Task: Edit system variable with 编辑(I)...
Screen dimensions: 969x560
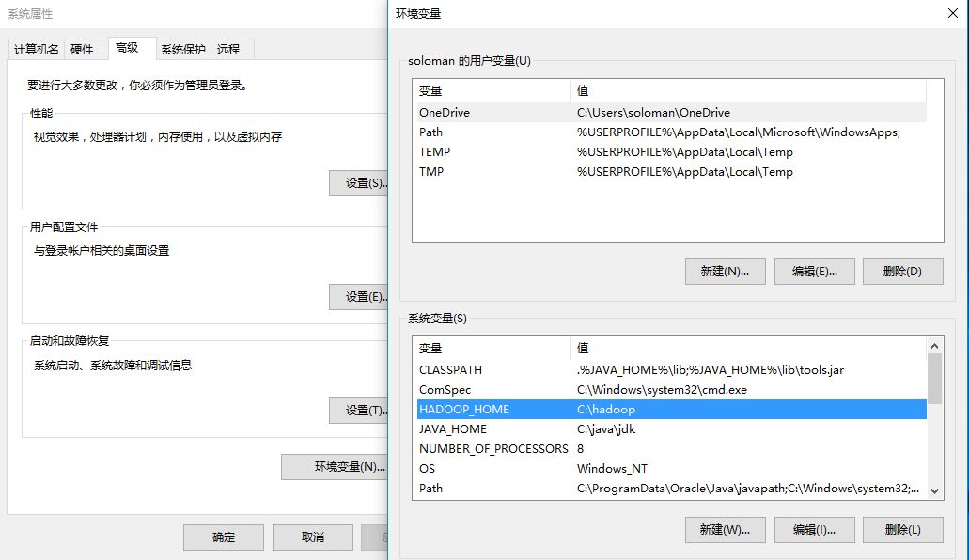Action: tap(815, 530)
